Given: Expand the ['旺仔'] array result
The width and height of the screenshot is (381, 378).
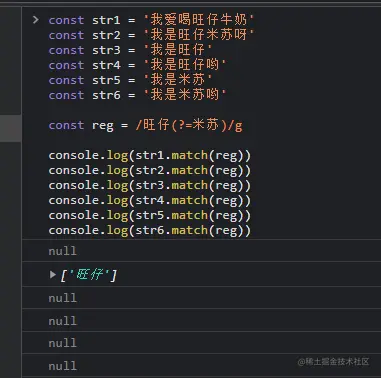Looking at the screenshot, I should tap(52, 275).
